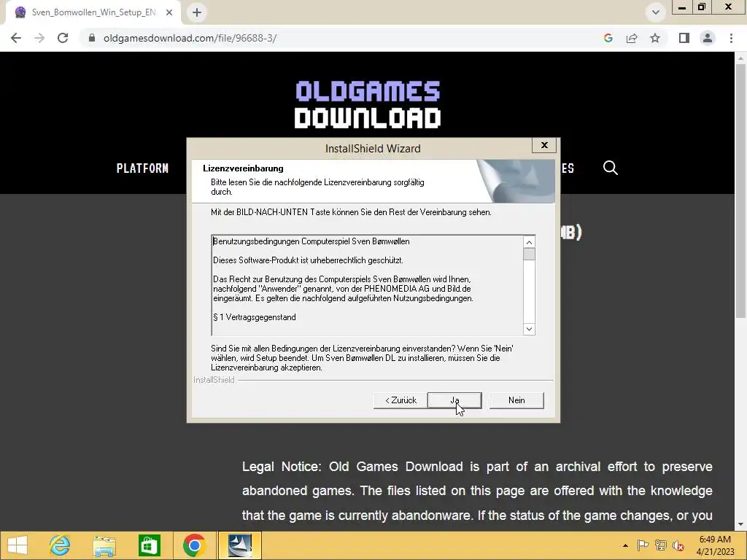Show hidden system tray icons
Viewport: 747px width, 560px height.
tap(625, 545)
